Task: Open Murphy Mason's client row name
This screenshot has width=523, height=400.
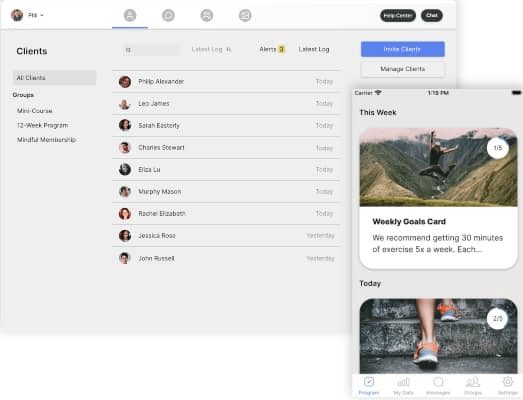Action: pos(160,191)
